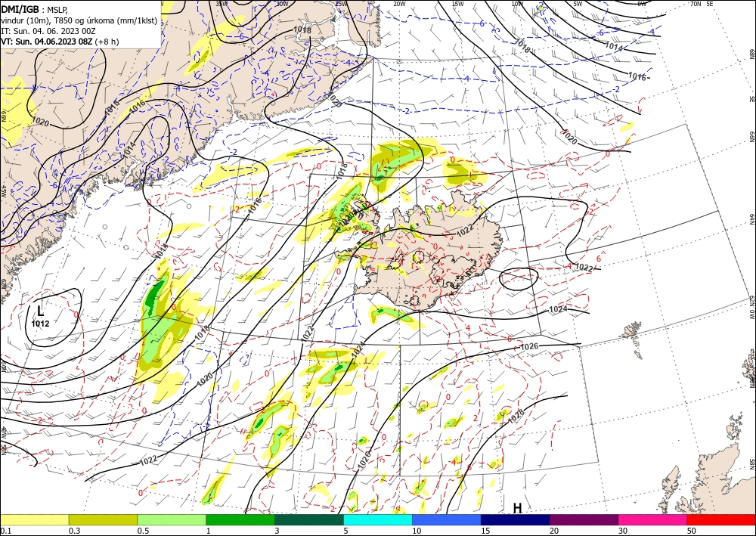Click the '5W' longitude label at top
756x536 pixels.
(x=578, y=4)
